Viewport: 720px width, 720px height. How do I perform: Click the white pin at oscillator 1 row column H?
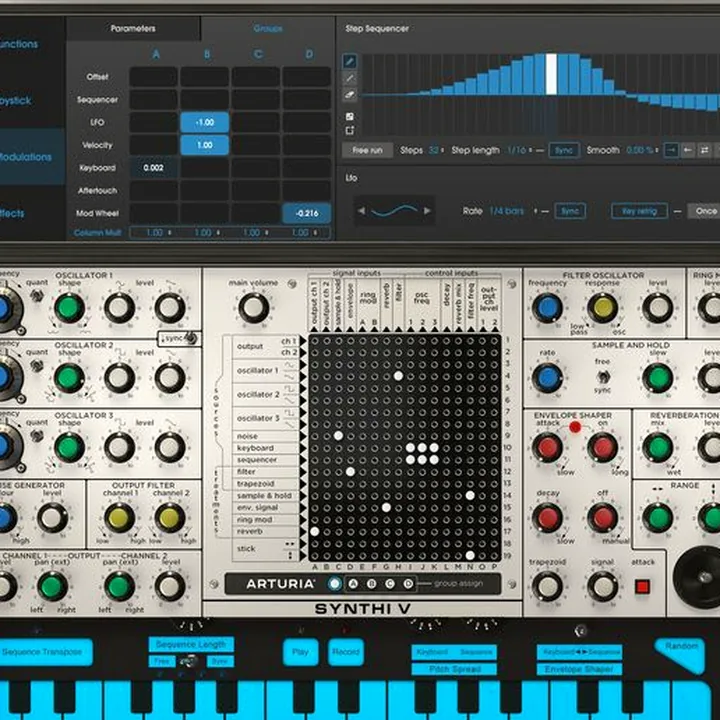[x=398, y=376]
